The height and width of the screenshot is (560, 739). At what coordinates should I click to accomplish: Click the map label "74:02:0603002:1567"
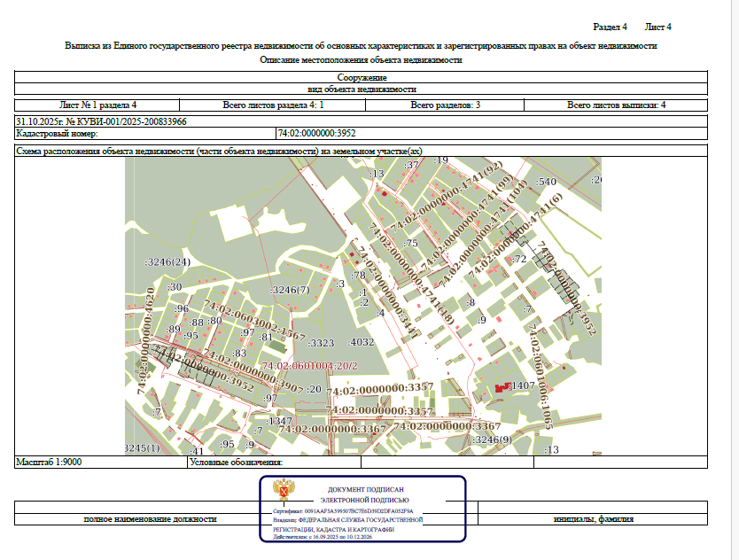tap(253, 321)
